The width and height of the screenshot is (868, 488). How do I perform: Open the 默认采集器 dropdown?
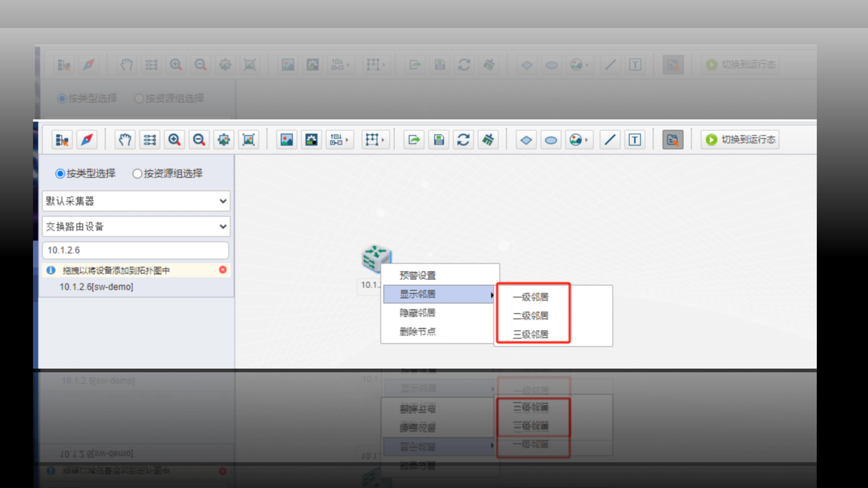(x=136, y=201)
